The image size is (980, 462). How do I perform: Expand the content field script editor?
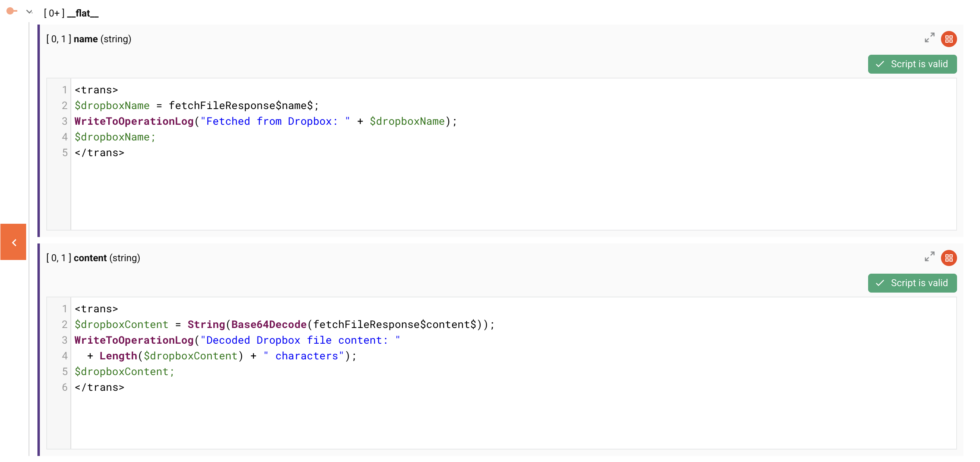[x=929, y=257]
